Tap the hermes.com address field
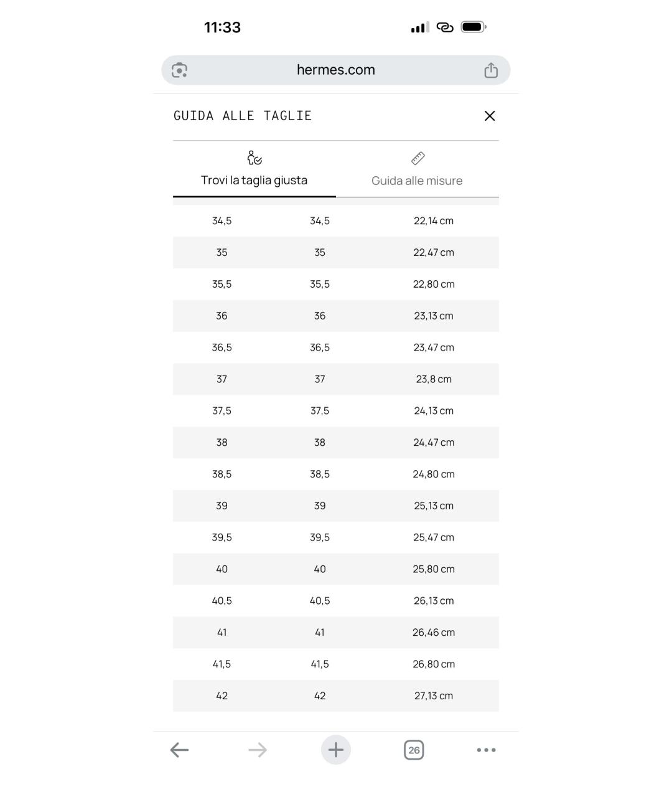The width and height of the screenshot is (672, 797). [x=335, y=70]
